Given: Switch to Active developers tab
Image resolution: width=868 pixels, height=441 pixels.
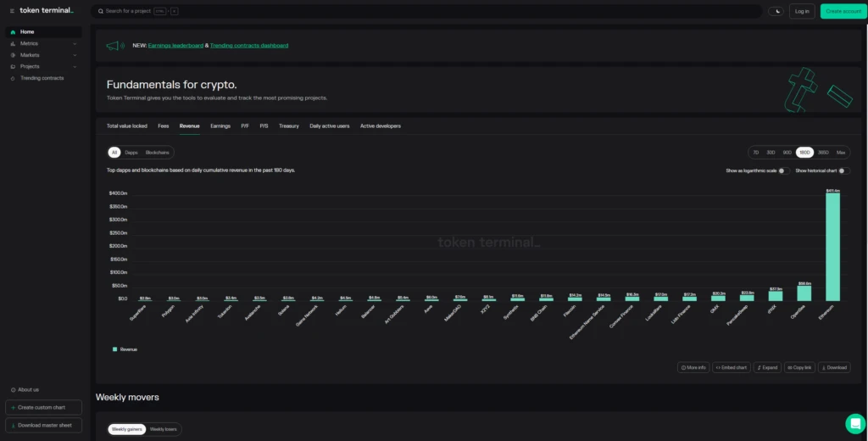Looking at the screenshot, I should (x=381, y=126).
